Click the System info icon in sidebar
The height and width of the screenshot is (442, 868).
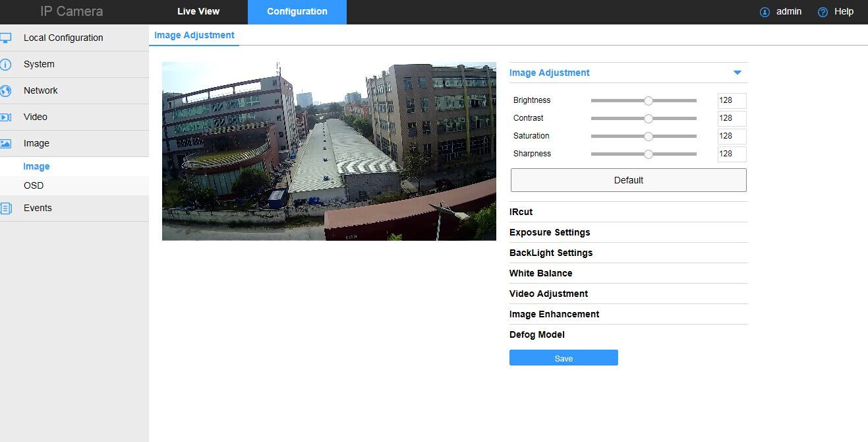click(5, 65)
